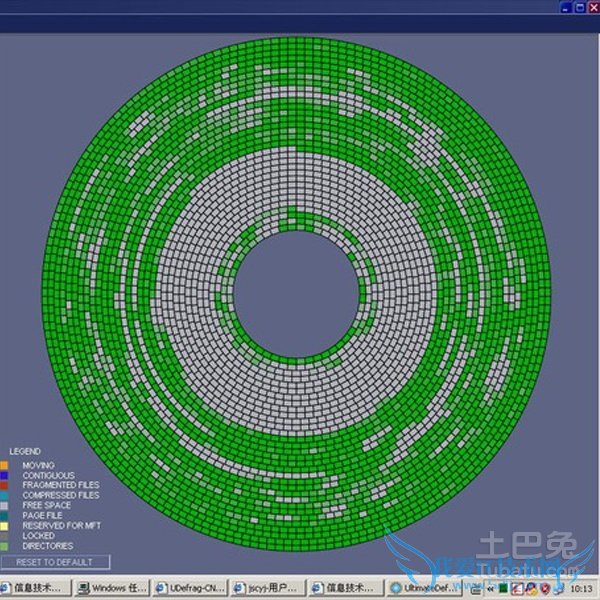The image size is (600, 600).
Task: Click the RESET TO DEFAULT button
Action: [x=55, y=562]
